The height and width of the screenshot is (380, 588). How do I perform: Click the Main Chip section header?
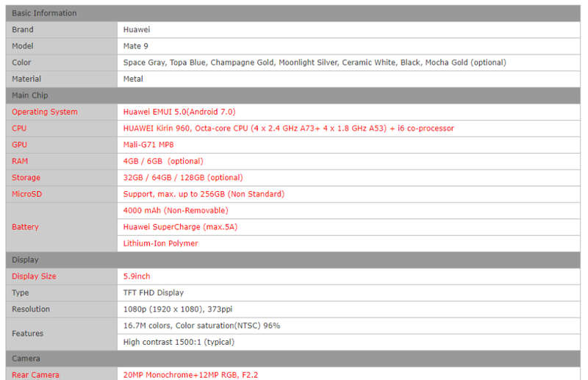click(x=293, y=96)
